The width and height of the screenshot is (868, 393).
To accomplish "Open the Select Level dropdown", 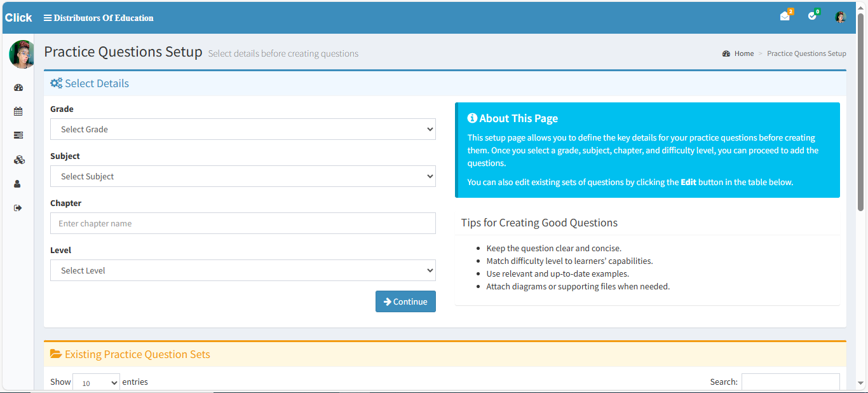I will click(x=243, y=270).
